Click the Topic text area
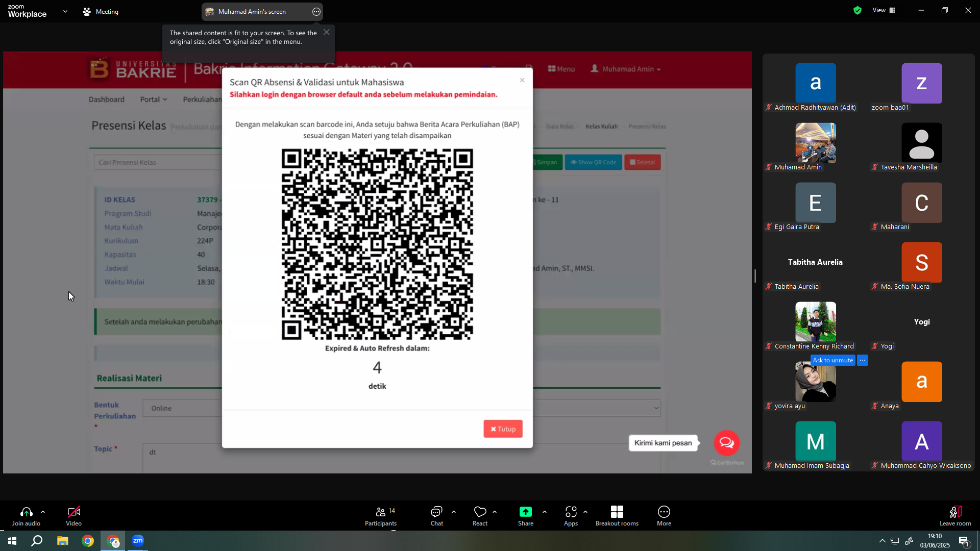980x551 pixels. 402,459
